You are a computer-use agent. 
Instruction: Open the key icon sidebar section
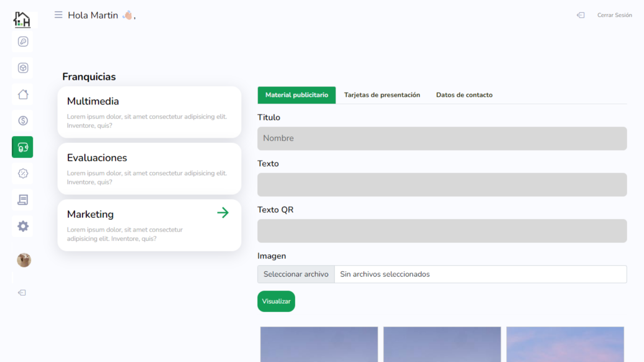point(23,41)
